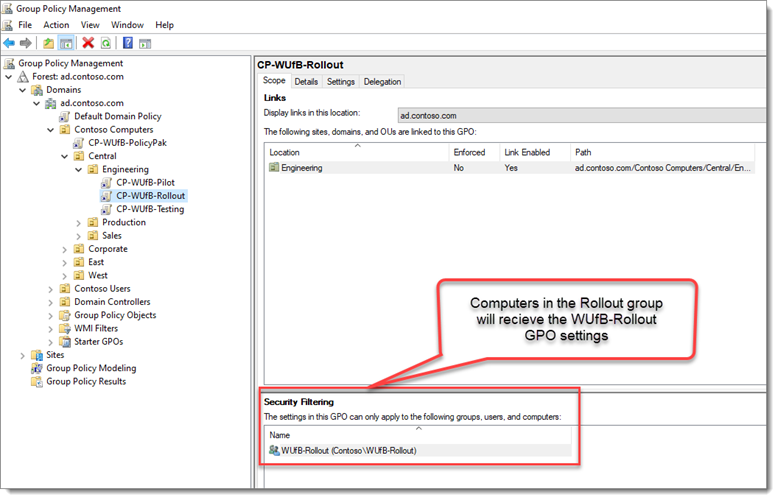778x500 pixels.
Task: Click the Engineering OU icon in Links list
Action: [x=274, y=168]
